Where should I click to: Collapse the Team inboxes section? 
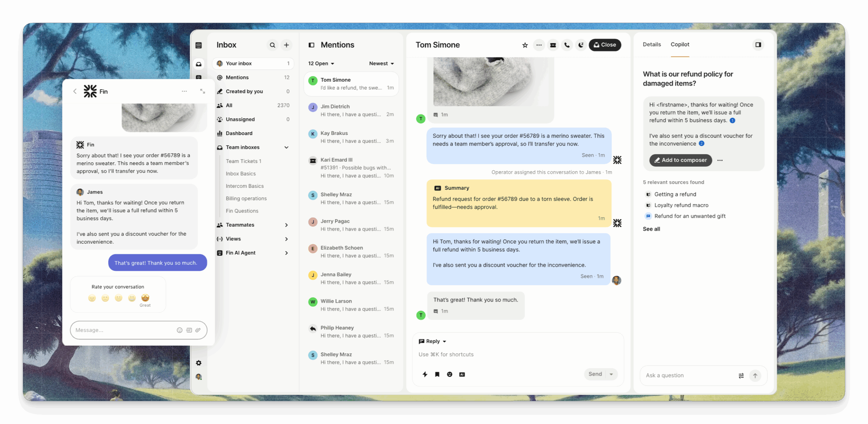pos(287,147)
